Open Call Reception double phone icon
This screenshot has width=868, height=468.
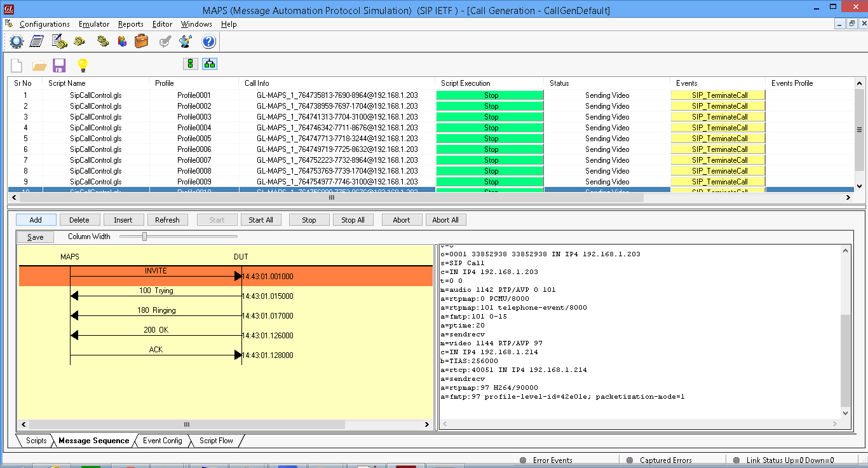(102, 42)
